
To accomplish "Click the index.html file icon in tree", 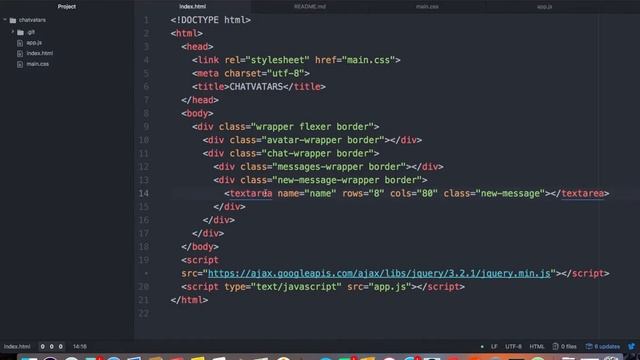I will pyautogui.click(x=20, y=53).
